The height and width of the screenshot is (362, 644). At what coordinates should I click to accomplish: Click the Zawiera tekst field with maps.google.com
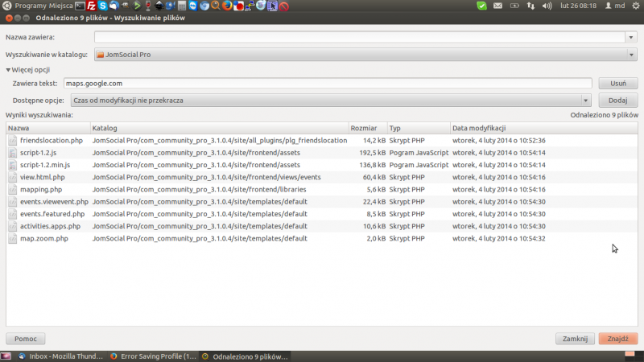[328, 84]
